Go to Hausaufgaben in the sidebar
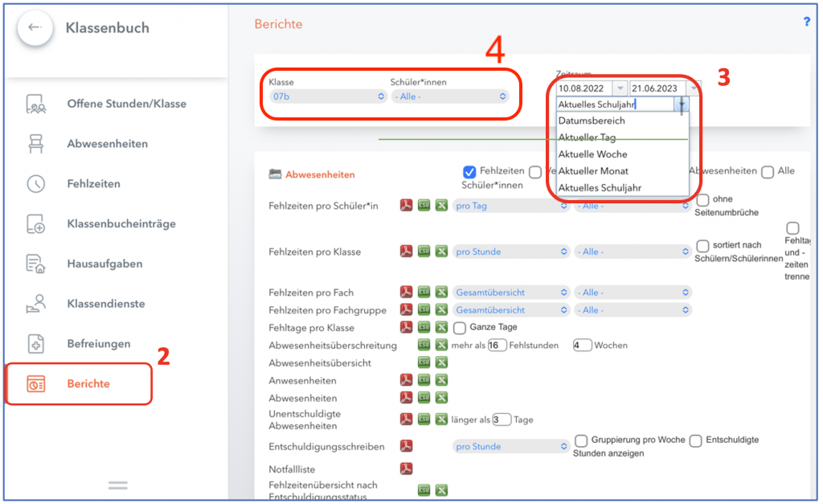Screen dimensions: 823x504 pyautogui.click(x=104, y=264)
